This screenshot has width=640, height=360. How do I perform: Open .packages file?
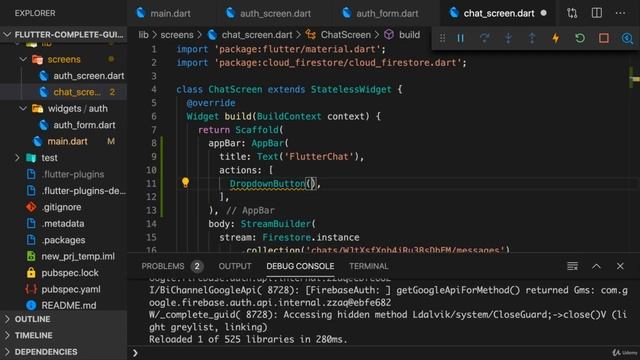coord(63,240)
